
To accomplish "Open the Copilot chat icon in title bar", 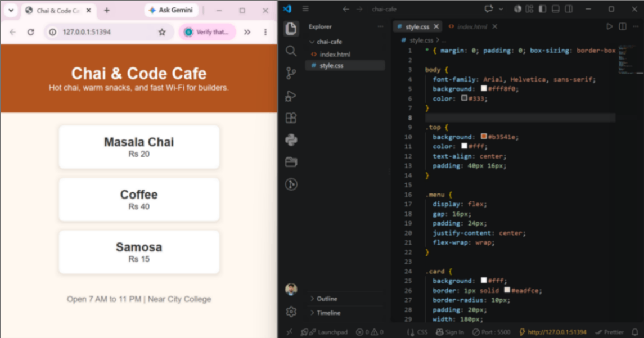I will pos(489,8).
